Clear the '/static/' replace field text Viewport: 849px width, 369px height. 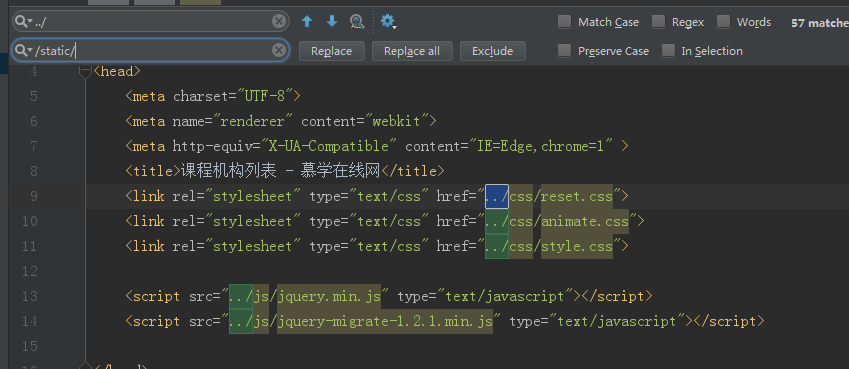point(278,51)
